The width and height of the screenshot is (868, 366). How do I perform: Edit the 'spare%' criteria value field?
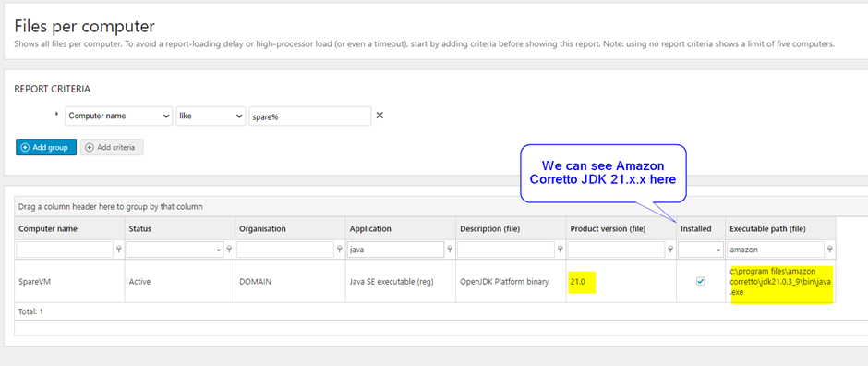310,116
